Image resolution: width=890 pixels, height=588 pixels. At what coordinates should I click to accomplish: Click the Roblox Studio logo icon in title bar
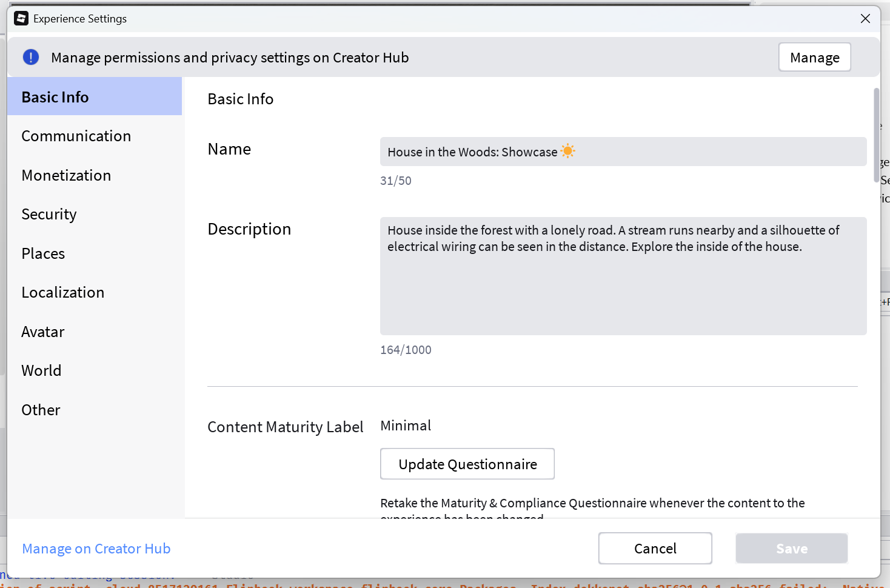(21, 18)
